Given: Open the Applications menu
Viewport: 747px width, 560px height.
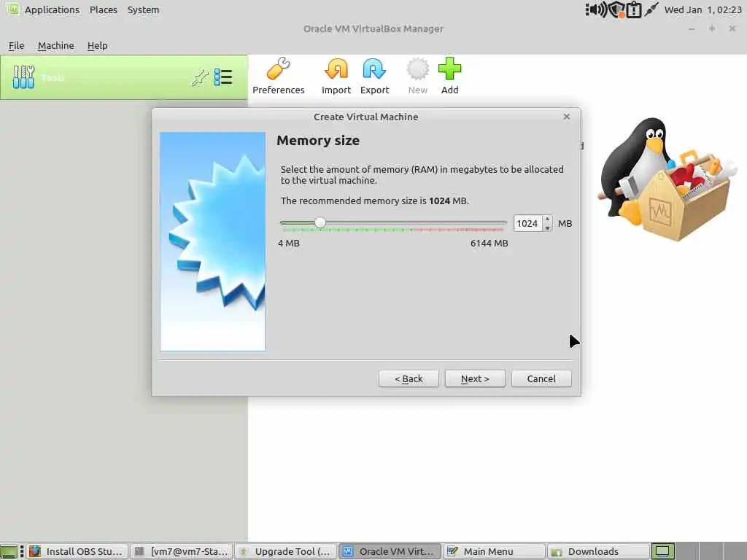Looking at the screenshot, I should point(52,9).
